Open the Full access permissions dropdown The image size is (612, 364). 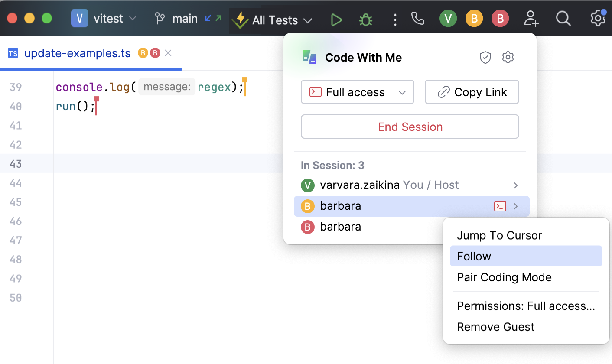357,92
